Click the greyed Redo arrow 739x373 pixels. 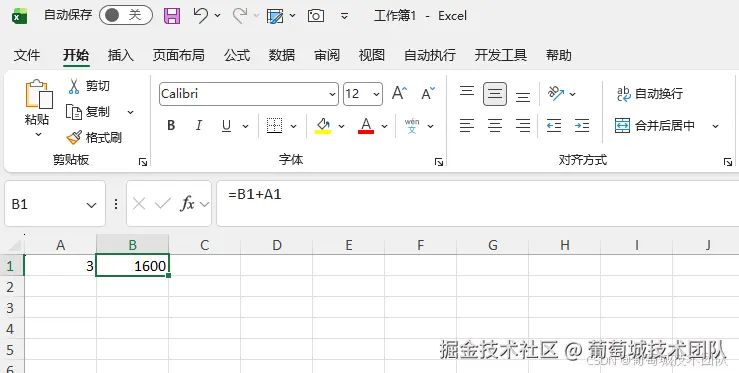click(x=240, y=16)
